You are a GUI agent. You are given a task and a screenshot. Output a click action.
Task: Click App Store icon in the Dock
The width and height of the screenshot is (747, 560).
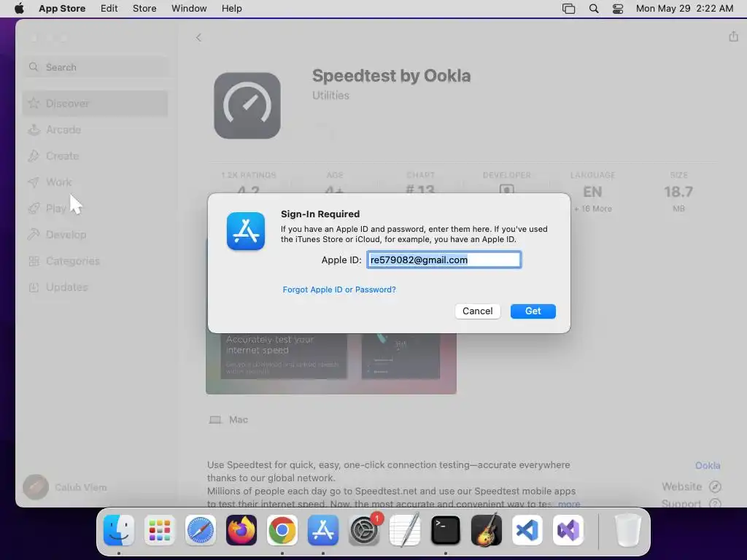(323, 530)
